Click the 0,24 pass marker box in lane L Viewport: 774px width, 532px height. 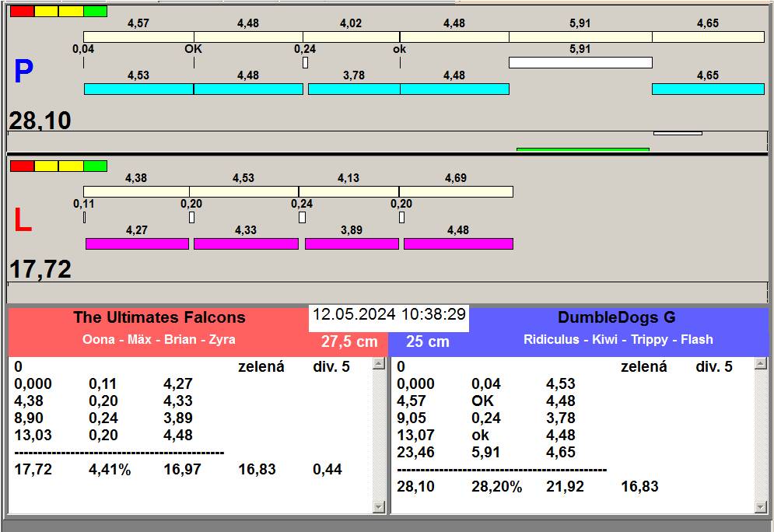(302, 217)
